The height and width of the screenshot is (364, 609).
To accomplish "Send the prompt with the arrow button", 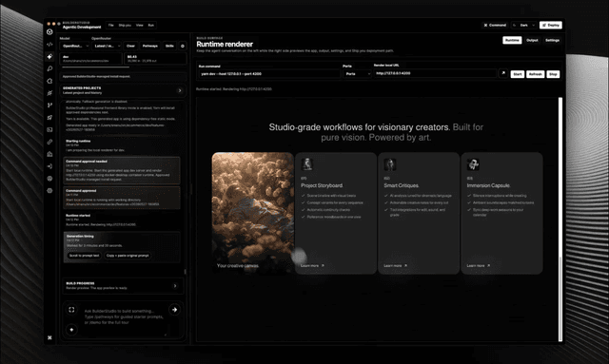I will tap(174, 310).
